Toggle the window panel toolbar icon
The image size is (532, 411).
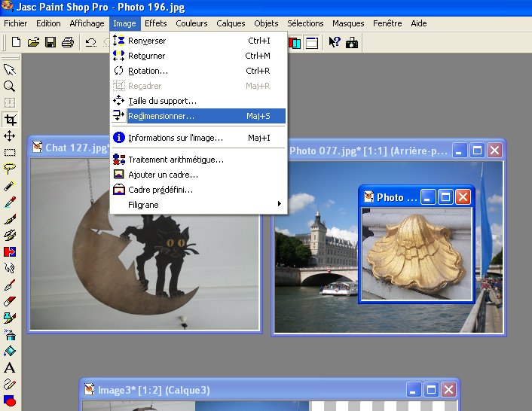click(312, 43)
